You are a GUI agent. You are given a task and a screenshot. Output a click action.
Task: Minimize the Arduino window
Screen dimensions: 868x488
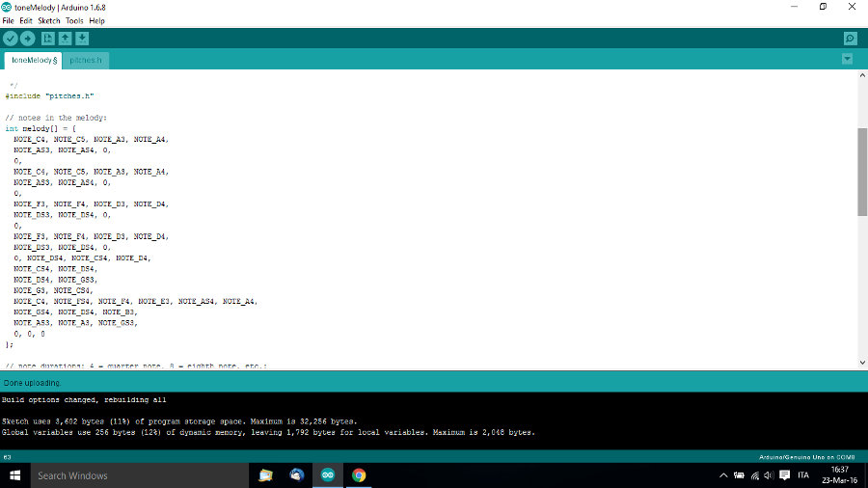point(795,7)
